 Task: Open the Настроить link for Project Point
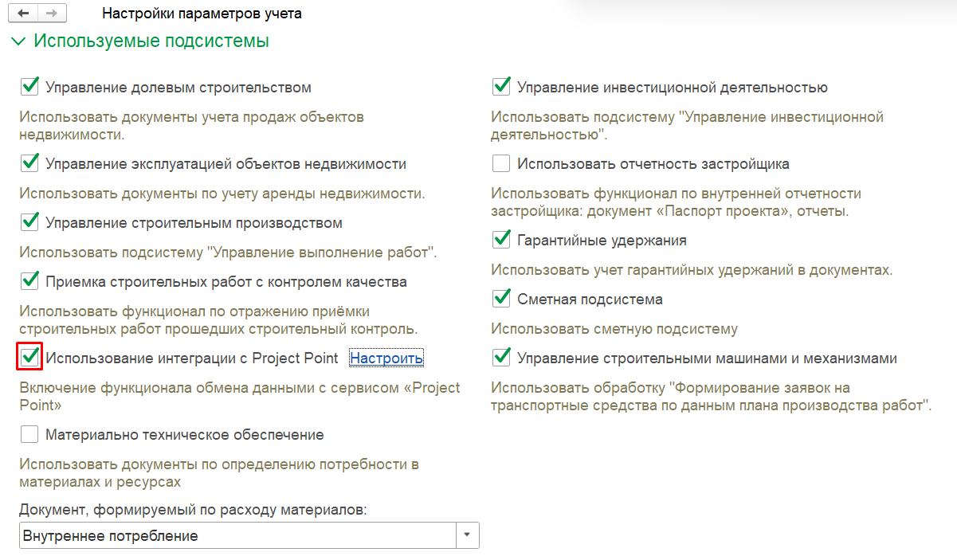[386, 358]
